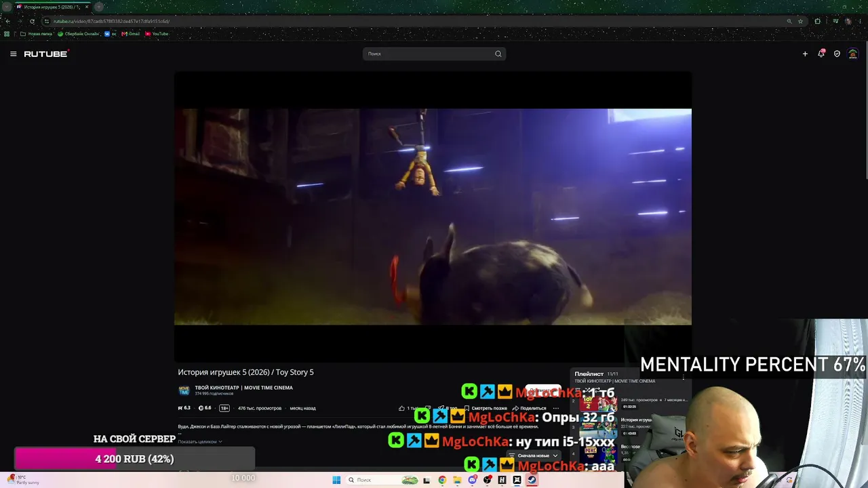This screenshot has height=488, width=868.
Task: Open the Gmail bookmark
Action: [x=131, y=34]
